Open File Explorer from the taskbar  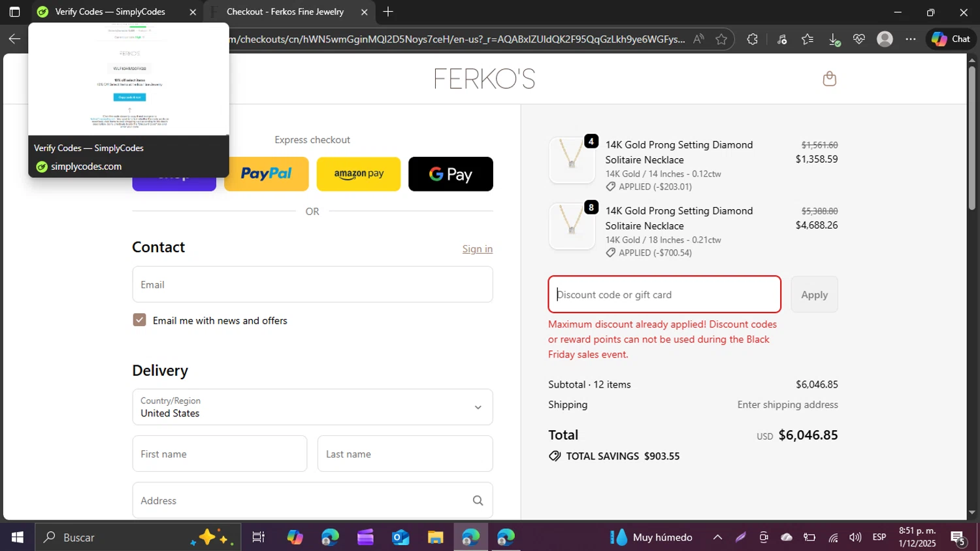[x=436, y=537]
